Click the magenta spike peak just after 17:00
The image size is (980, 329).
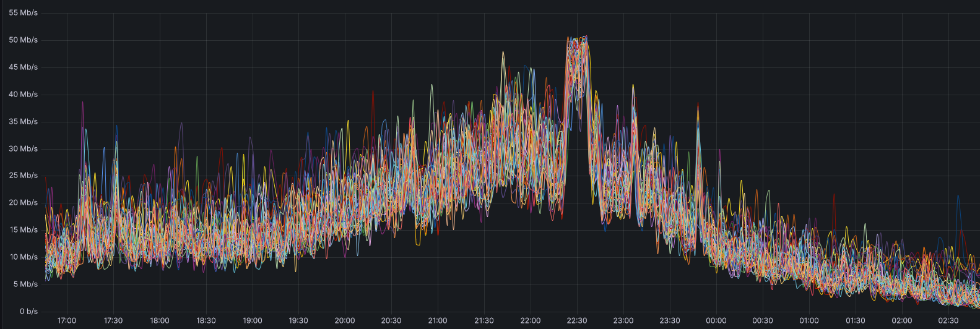pyautogui.click(x=82, y=103)
